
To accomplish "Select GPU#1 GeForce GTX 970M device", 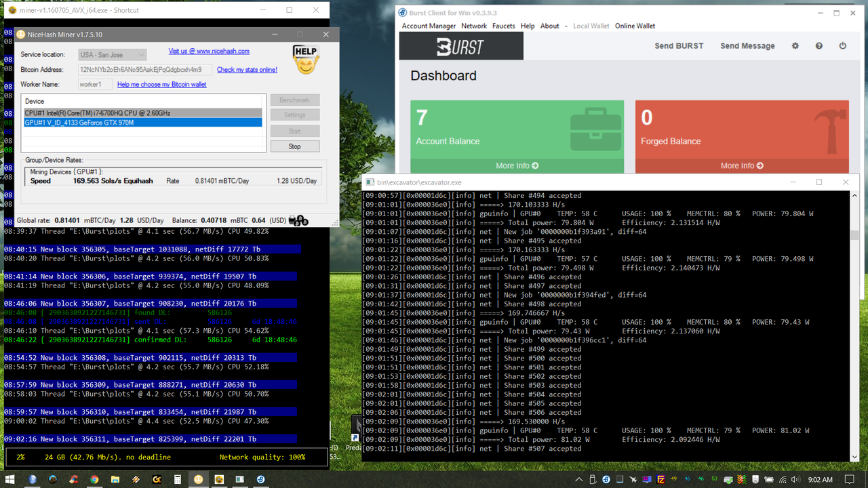I will coord(142,123).
